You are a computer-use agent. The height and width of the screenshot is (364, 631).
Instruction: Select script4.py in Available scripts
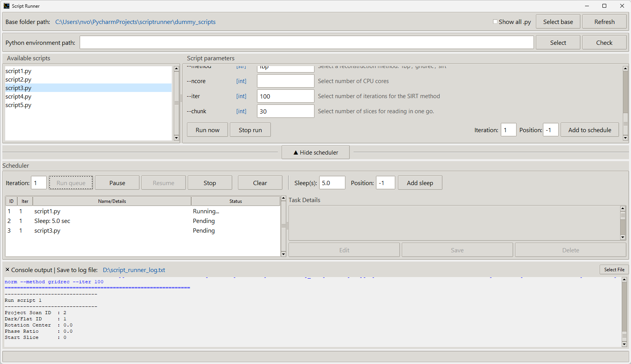tap(19, 97)
